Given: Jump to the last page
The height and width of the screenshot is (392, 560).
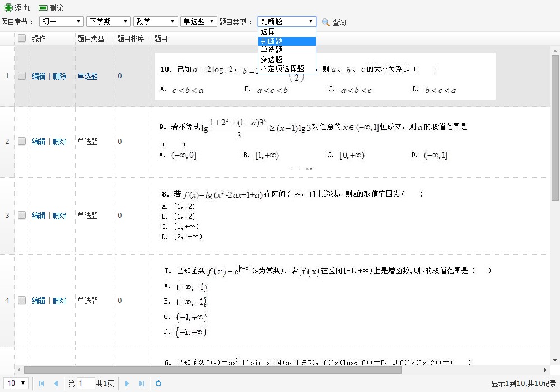Looking at the screenshot, I should tap(142, 384).
